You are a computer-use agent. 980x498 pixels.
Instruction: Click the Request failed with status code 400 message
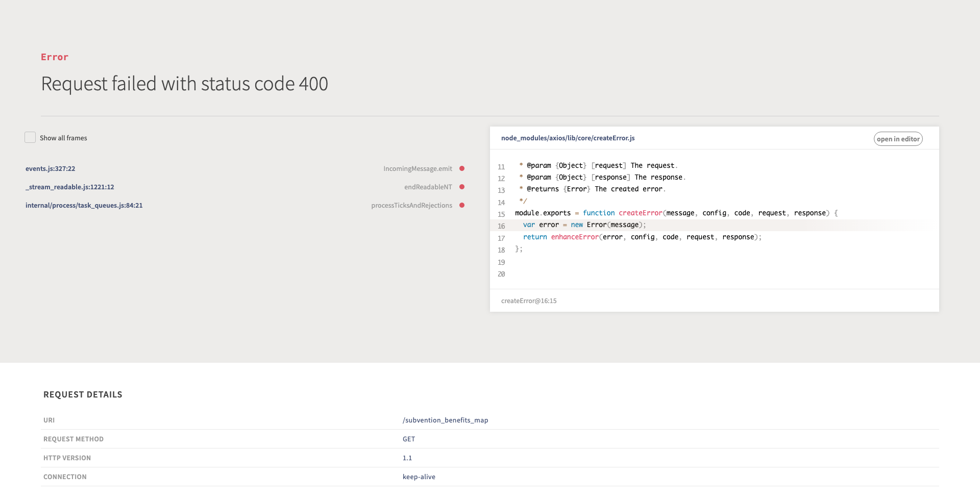184,84
